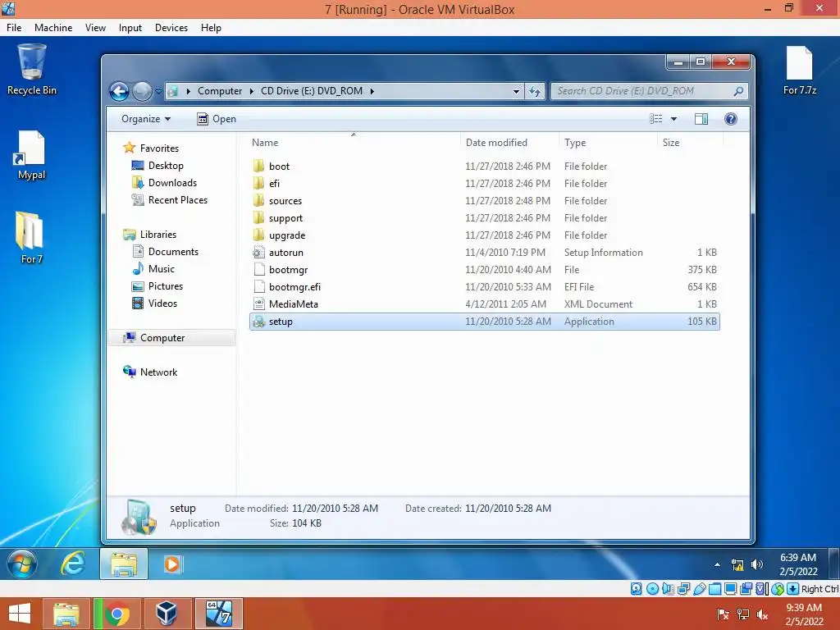Open Explorer help with the question icon
This screenshot has height=630, width=840.
(x=731, y=119)
